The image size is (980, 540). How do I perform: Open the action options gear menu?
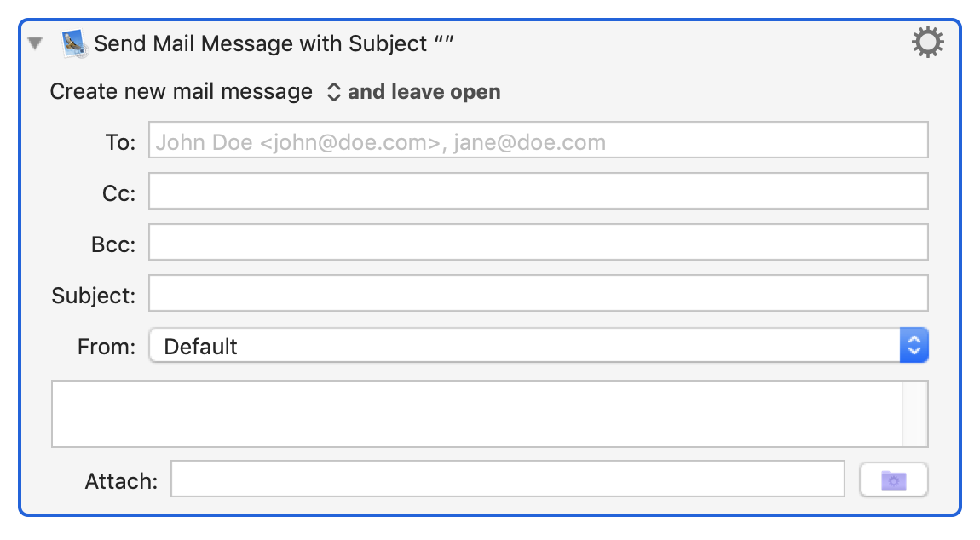point(928,42)
